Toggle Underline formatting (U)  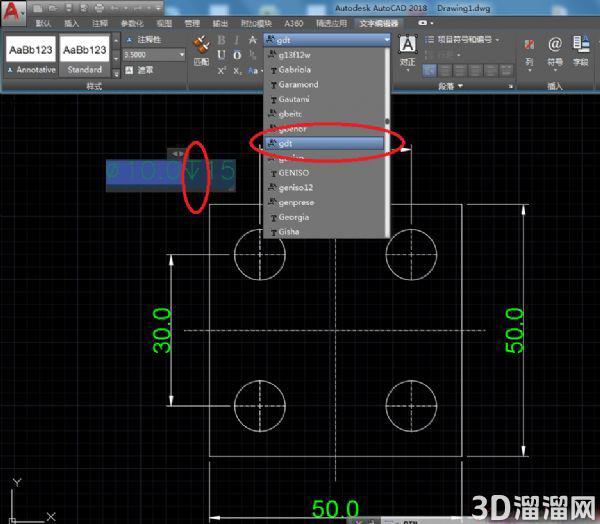click(222, 55)
